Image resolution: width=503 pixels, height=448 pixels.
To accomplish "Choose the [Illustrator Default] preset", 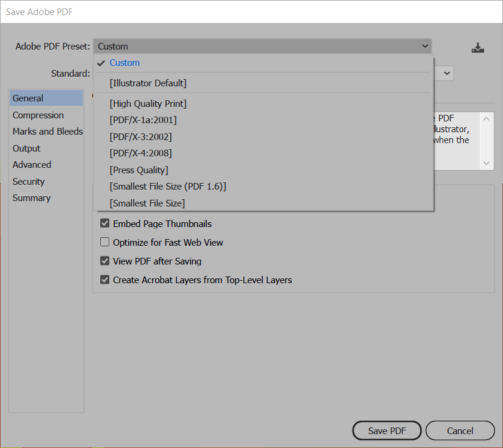I will coord(263,83).
